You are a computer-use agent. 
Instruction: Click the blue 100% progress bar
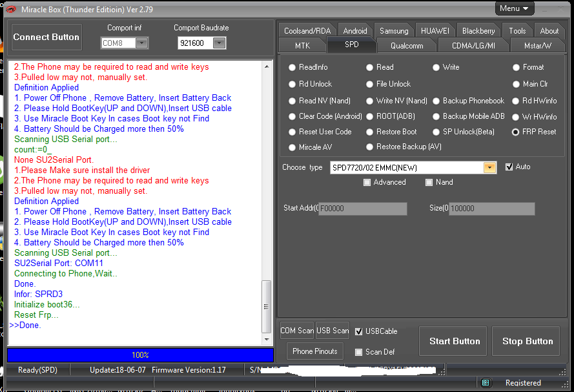140,355
